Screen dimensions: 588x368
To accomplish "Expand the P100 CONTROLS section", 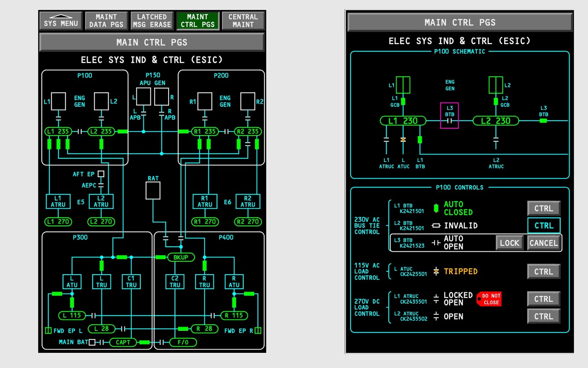I will tap(460, 187).
